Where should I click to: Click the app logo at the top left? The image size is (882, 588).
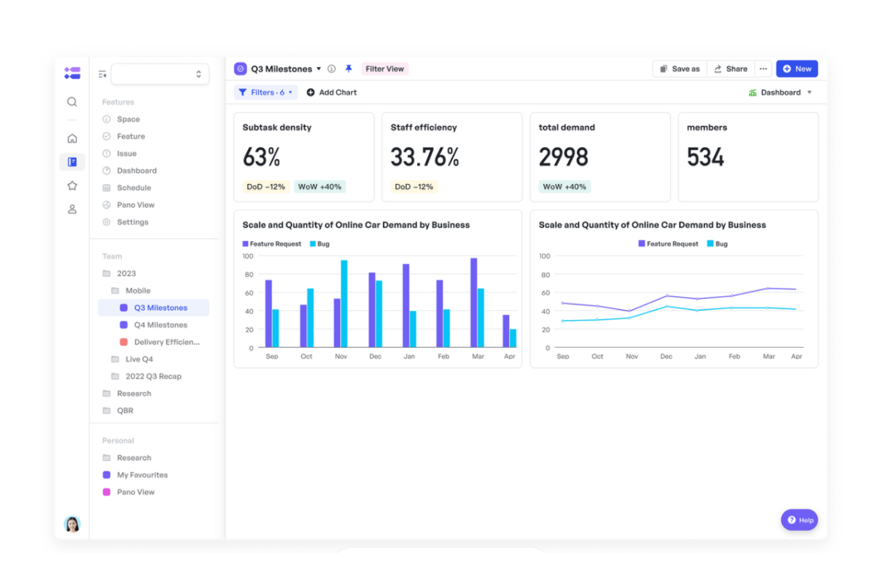pos(72,73)
